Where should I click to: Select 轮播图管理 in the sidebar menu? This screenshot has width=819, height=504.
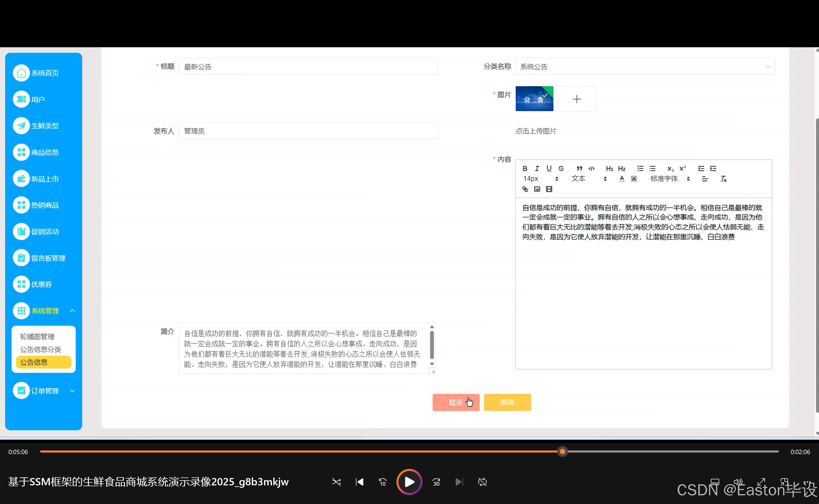pyautogui.click(x=37, y=337)
